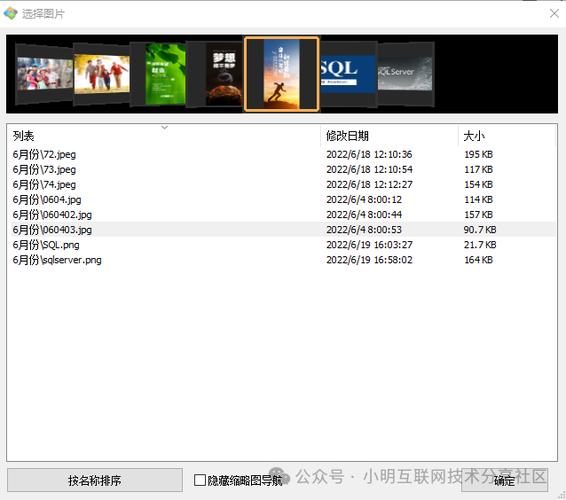Select file 6月份\72.jpeg in list
Image resolution: width=566 pixels, height=500 pixels.
pyautogui.click(x=281, y=155)
